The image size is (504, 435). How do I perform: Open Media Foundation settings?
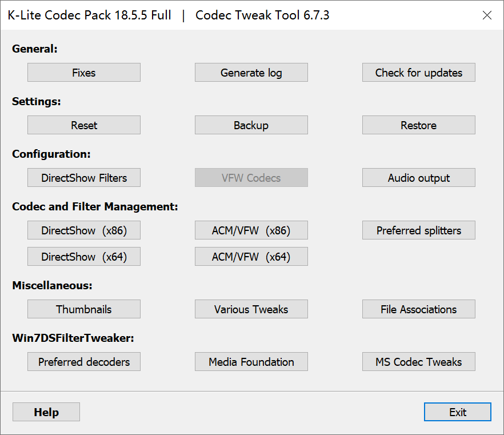pos(251,362)
